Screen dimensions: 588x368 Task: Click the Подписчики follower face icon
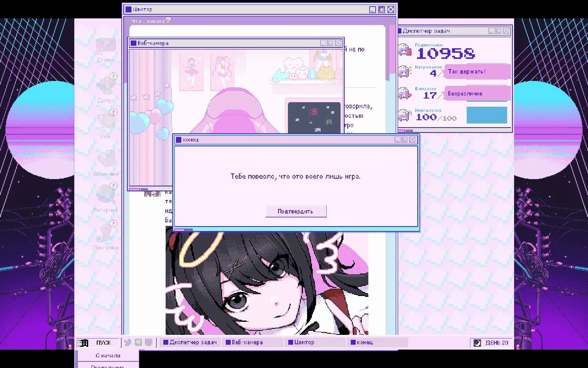[x=404, y=50]
